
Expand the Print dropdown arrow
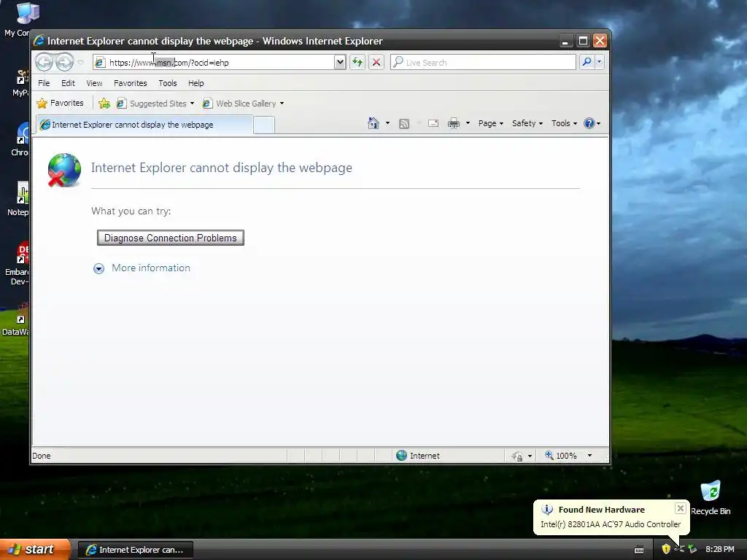(468, 123)
